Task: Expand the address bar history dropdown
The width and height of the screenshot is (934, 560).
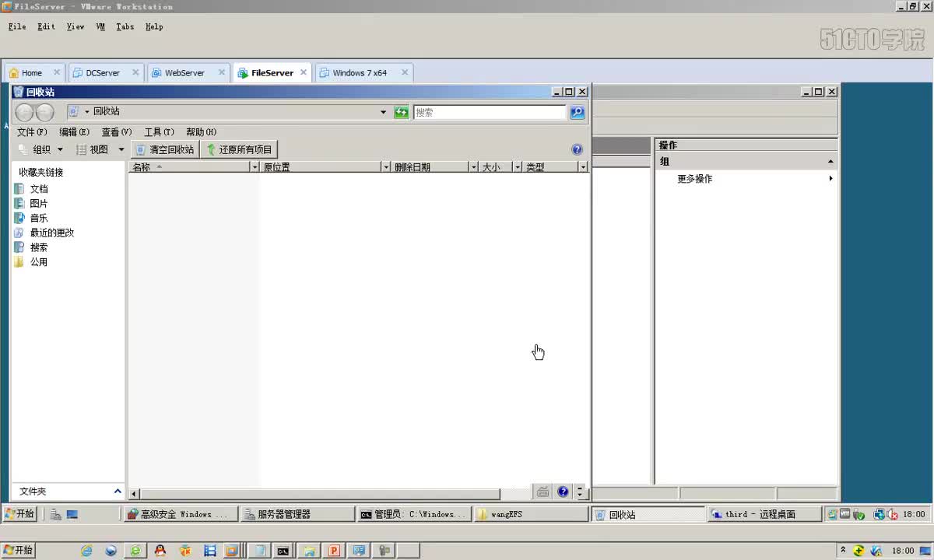Action: 383,112
